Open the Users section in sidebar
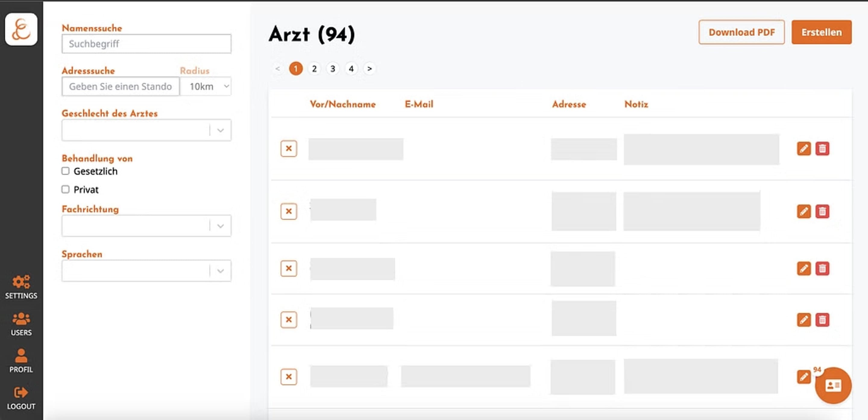 (21, 324)
